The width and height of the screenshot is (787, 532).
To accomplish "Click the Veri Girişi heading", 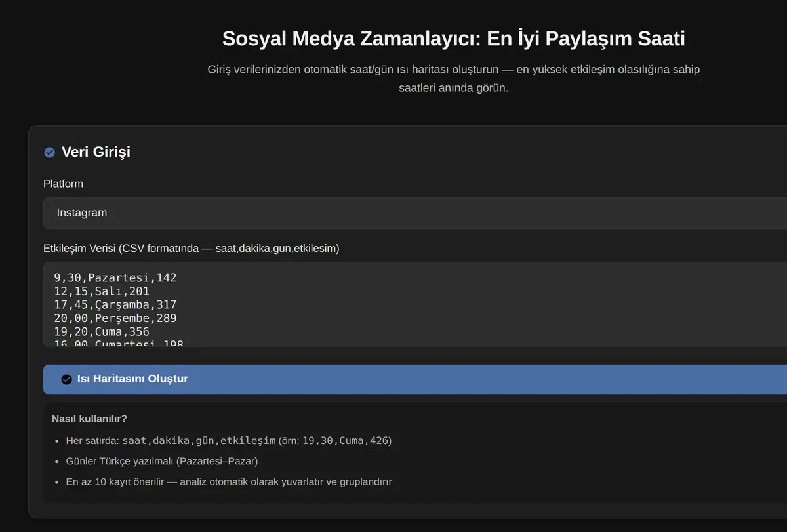I will tap(96, 152).
